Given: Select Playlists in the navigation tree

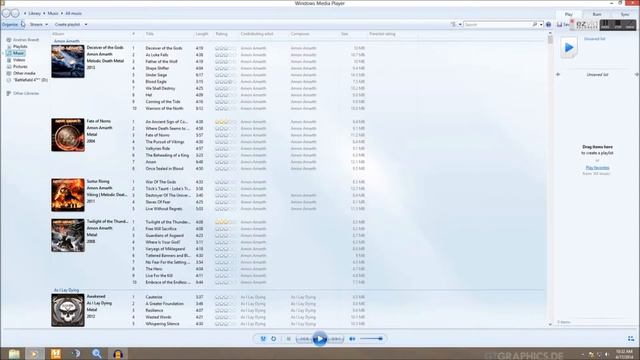Looking at the screenshot, I should pos(20,47).
